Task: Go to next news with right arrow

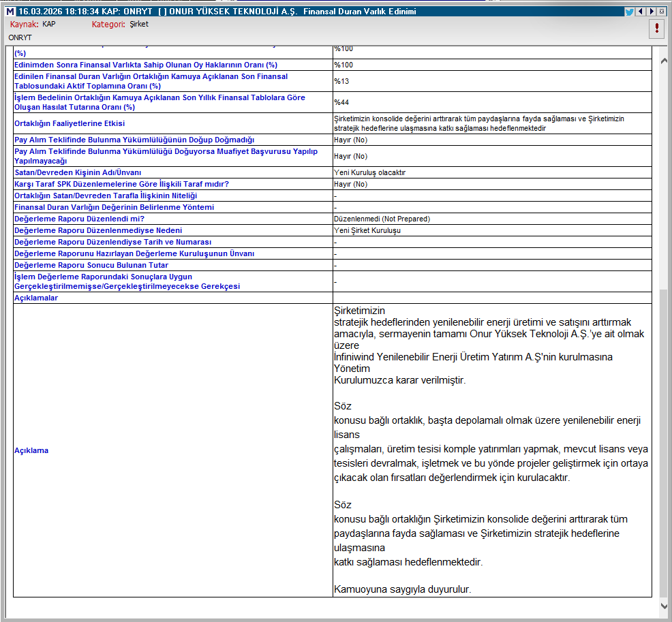Action: [x=652, y=12]
